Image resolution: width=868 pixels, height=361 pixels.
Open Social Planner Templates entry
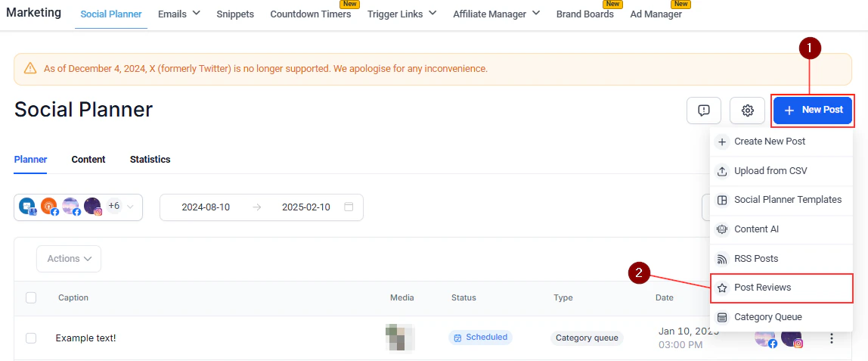click(x=781, y=200)
